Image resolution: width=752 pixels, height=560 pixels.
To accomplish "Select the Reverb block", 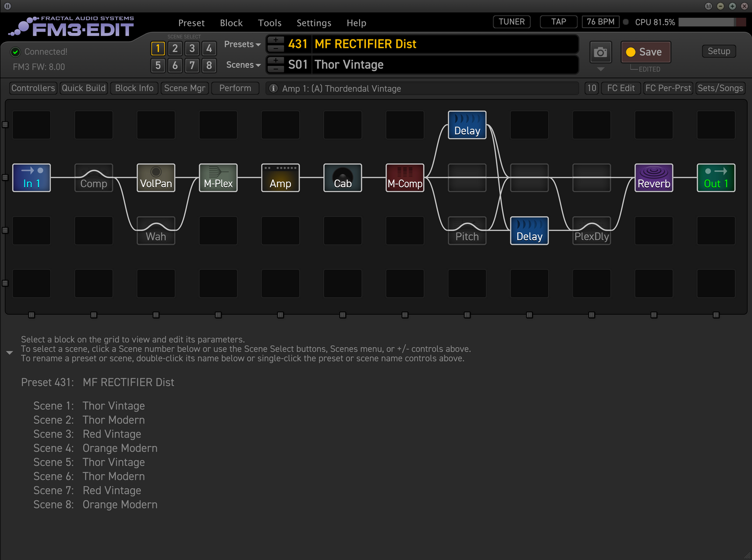I will (654, 177).
